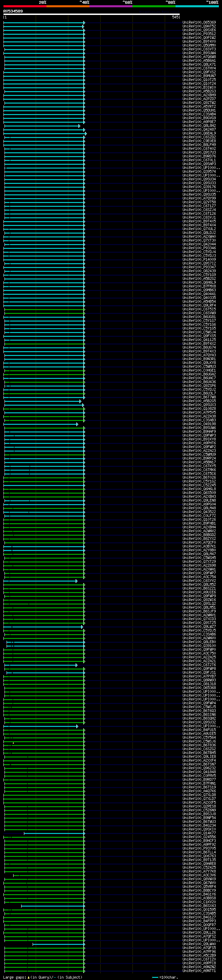This screenshot has height=980, width=222.
Task: Select hit label UniRef100_A9PHT6
Action: click(x=199, y=443)
